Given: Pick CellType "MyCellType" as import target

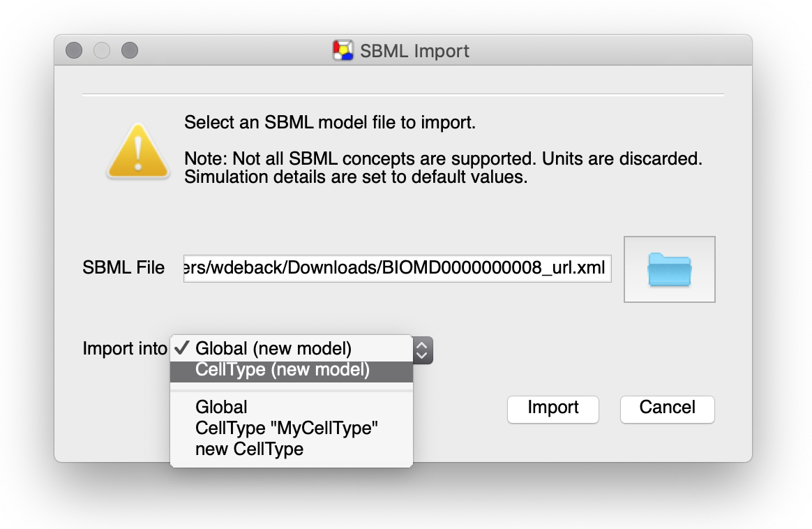Looking at the screenshot, I should point(292,428).
